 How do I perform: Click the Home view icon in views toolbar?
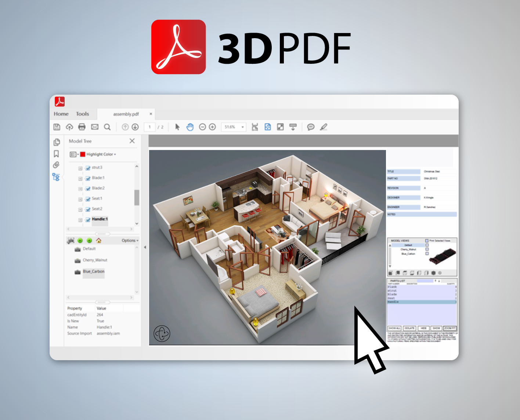[98, 241]
